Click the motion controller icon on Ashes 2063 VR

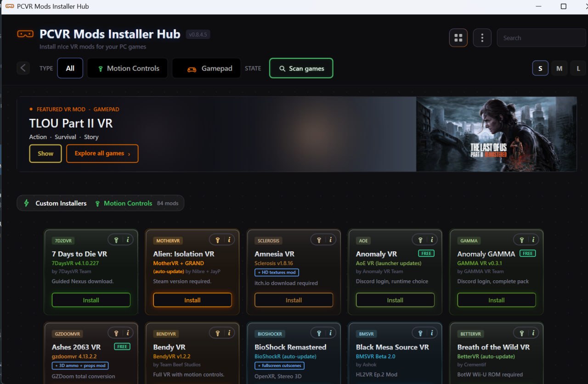click(116, 333)
